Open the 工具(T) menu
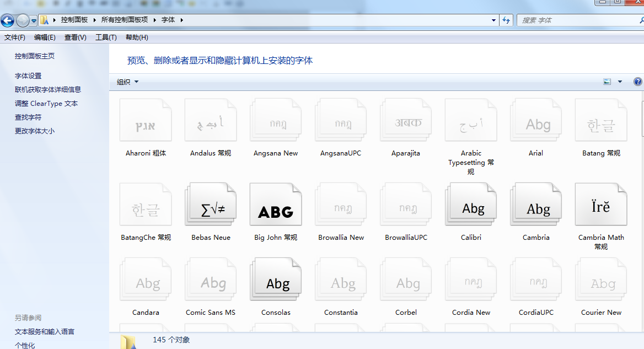This screenshot has width=644, height=349. tap(106, 37)
